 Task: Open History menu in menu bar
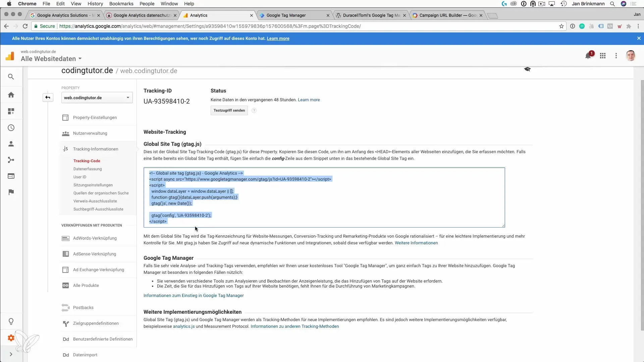tap(95, 4)
